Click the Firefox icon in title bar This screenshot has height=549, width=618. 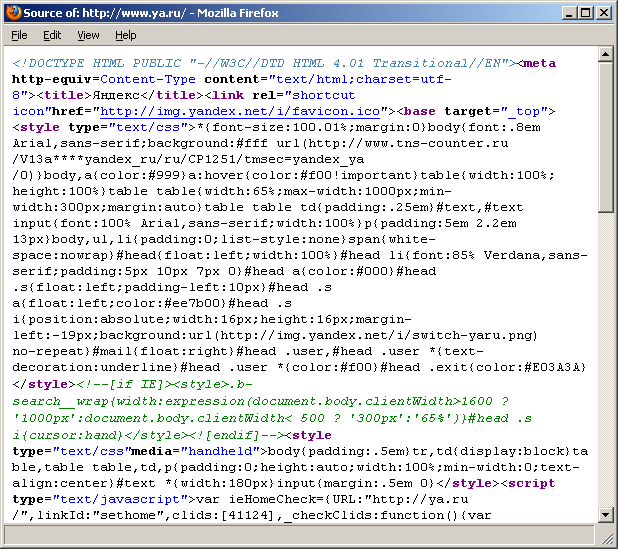(13, 13)
